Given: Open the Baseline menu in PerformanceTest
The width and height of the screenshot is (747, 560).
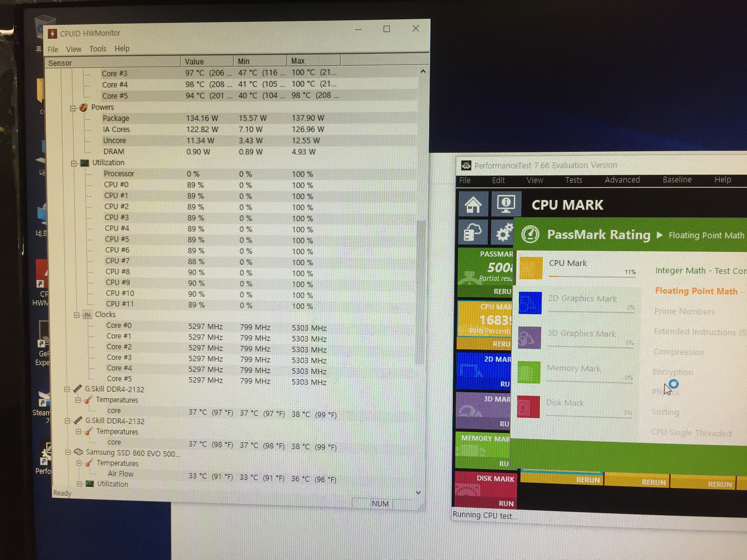Looking at the screenshot, I should [677, 180].
